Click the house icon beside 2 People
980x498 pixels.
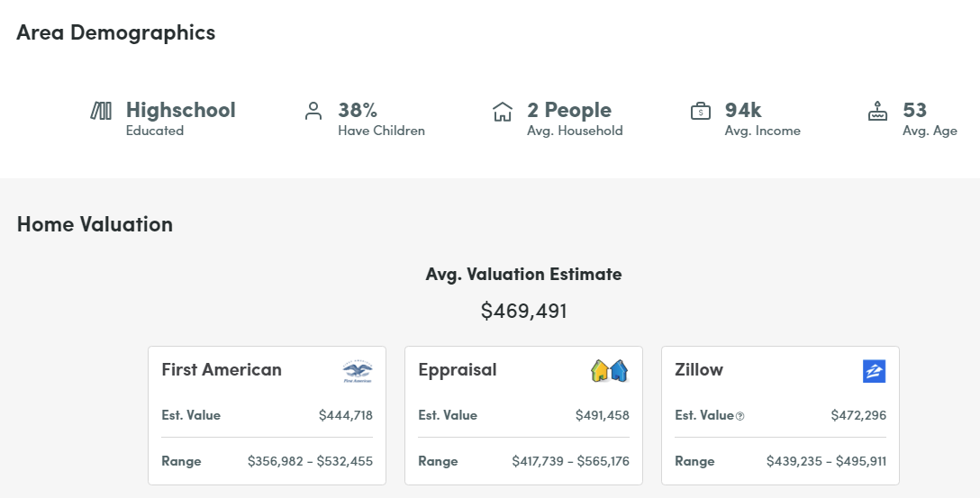tap(503, 112)
